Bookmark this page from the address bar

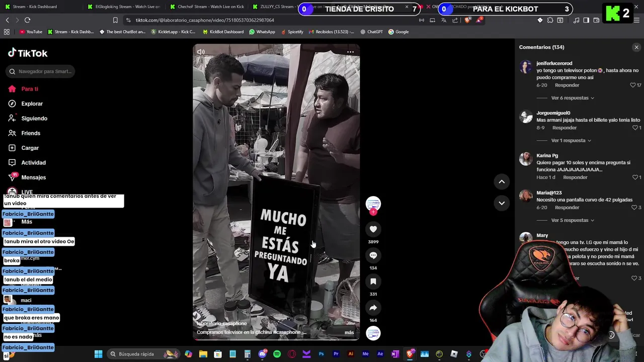click(x=115, y=20)
